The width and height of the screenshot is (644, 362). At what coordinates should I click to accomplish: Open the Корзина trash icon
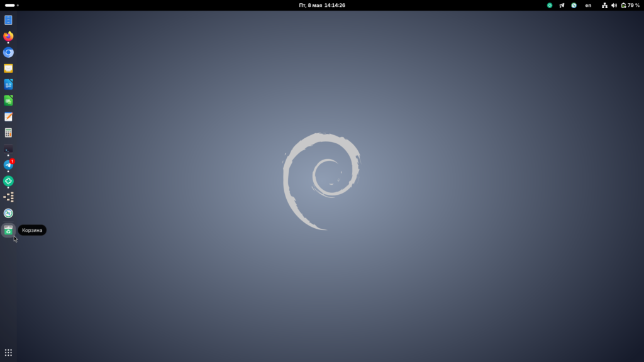coord(8,230)
